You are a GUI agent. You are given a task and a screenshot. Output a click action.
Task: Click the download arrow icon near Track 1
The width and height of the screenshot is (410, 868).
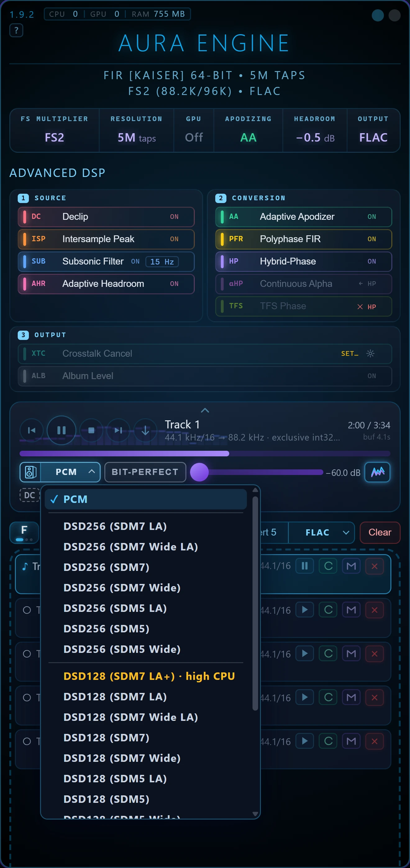[x=145, y=430]
